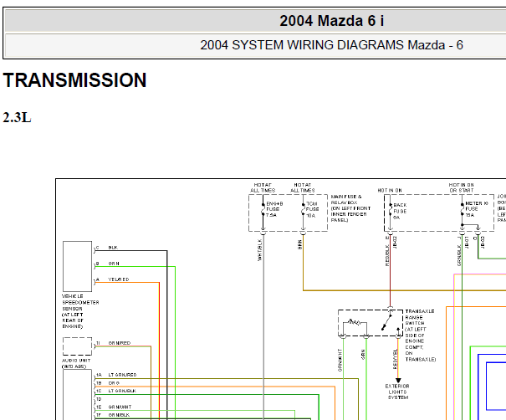Click the 'HOT IN ON' label above BACK fuse

[x=390, y=191]
